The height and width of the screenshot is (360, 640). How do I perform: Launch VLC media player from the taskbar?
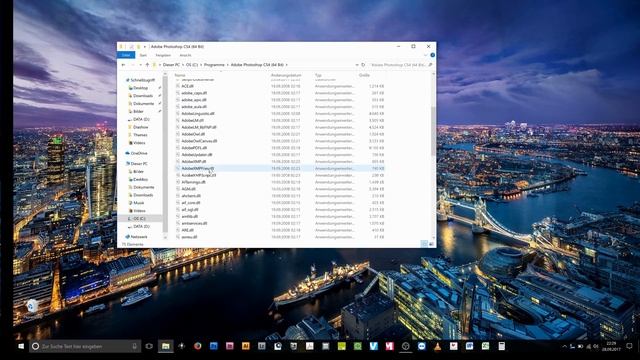[x=437, y=346]
